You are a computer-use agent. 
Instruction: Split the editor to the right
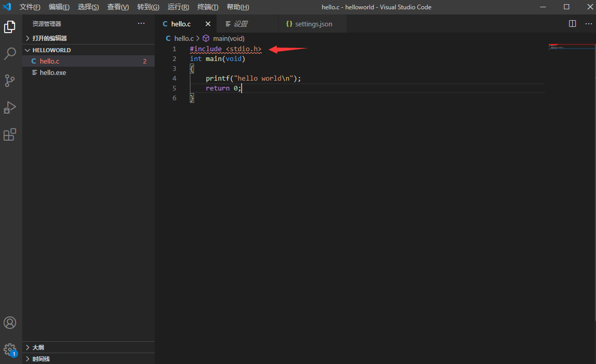click(x=572, y=24)
